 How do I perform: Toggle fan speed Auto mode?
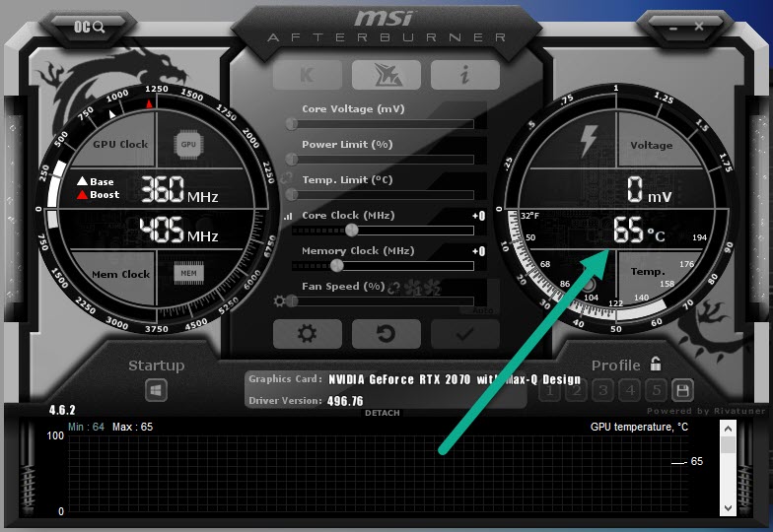pyautogui.click(x=482, y=311)
